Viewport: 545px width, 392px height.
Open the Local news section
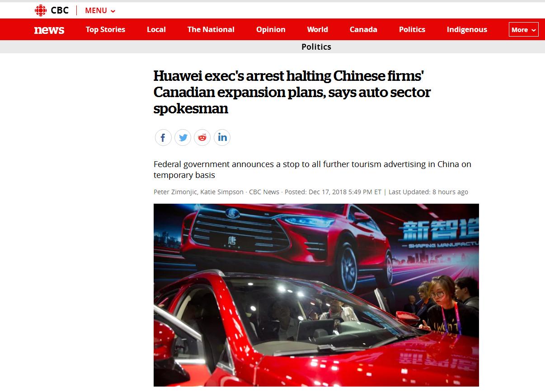pos(156,29)
